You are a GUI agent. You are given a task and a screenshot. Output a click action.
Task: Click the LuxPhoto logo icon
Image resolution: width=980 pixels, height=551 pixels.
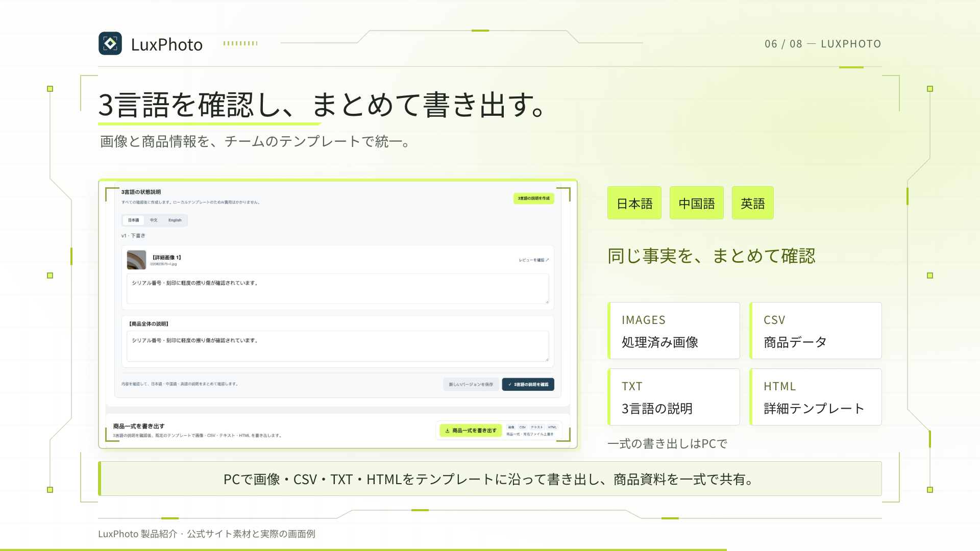[110, 43]
